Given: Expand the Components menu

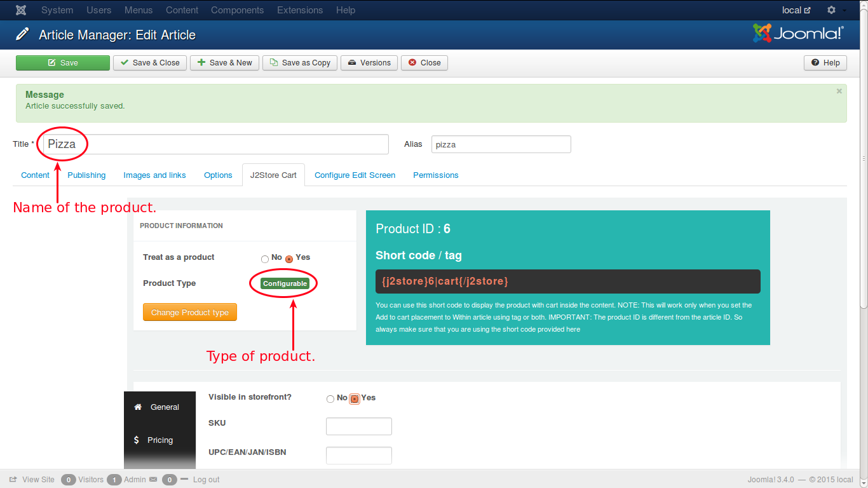Looking at the screenshot, I should click(237, 10).
